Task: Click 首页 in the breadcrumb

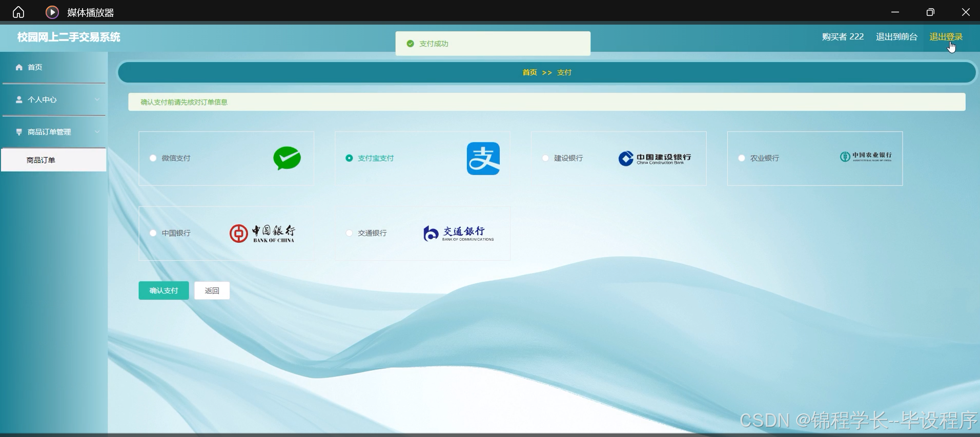Action: pos(529,72)
